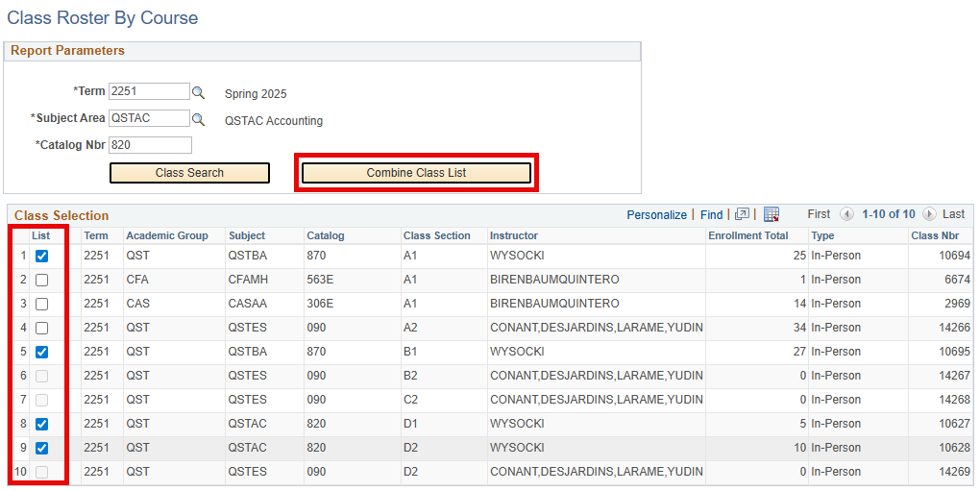This screenshot has width=980, height=491.
Task: Open the Subject Area lookup magnifier
Action: pos(198,119)
